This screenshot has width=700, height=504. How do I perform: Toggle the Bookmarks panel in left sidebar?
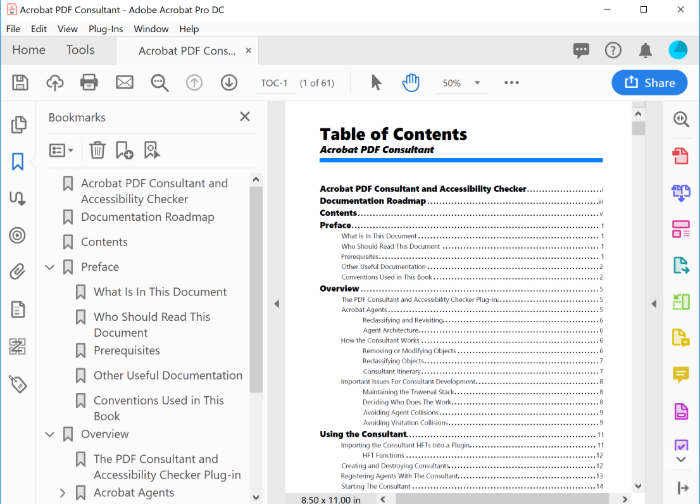(x=17, y=162)
